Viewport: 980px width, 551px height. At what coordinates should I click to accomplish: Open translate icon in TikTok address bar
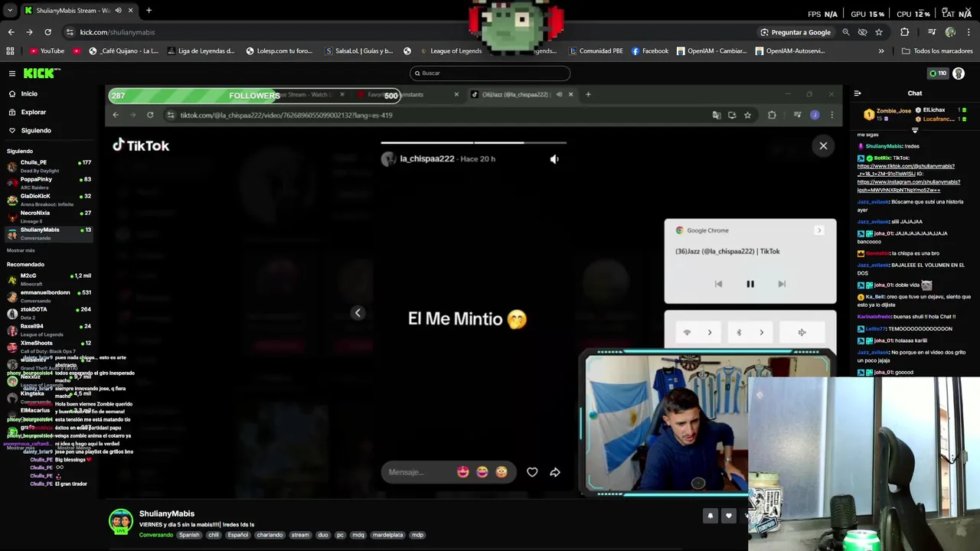coord(717,115)
